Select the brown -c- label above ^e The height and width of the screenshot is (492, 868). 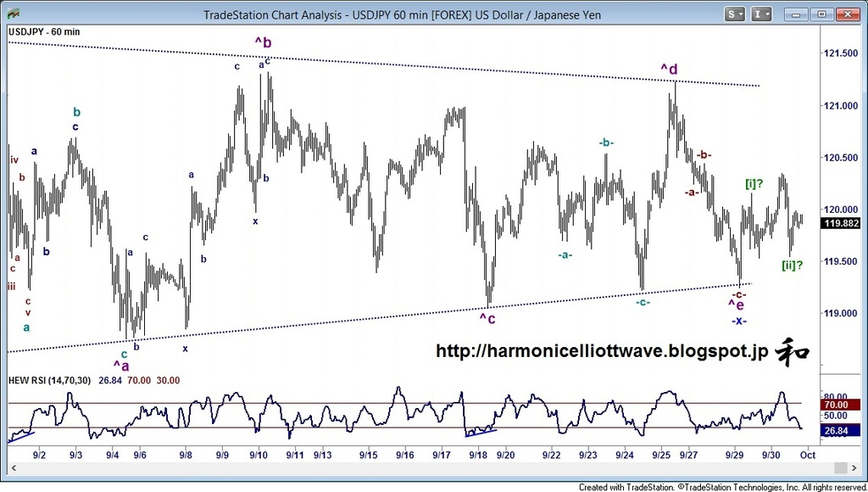739,294
